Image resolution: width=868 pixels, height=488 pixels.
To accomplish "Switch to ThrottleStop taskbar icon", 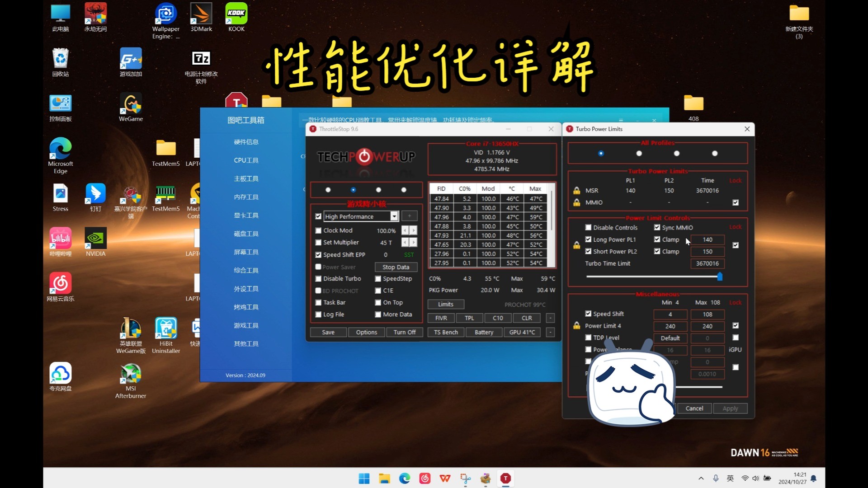I will 506,479.
